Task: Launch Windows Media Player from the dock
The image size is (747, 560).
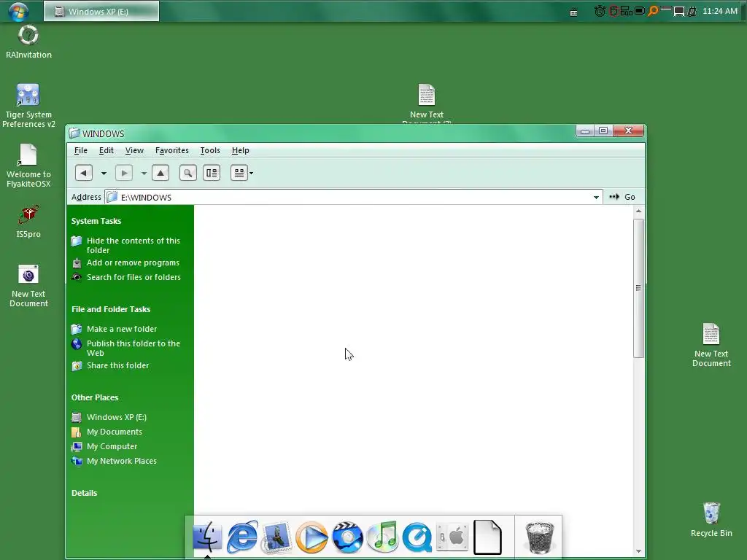Action: (311, 537)
